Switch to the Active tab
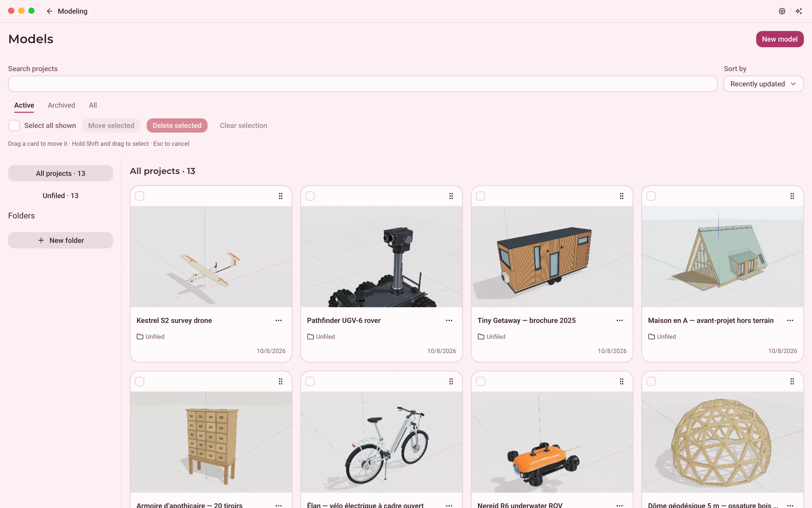The height and width of the screenshot is (508, 812). (24, 105)
